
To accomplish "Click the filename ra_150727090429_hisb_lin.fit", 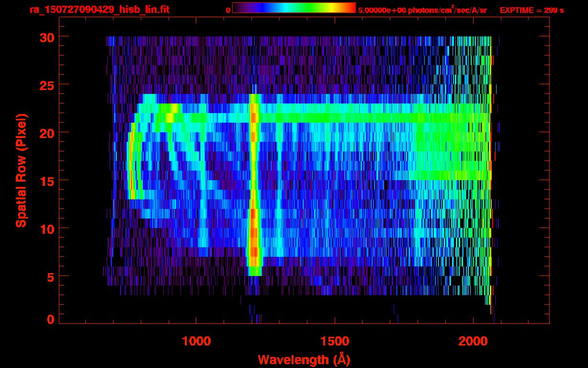I will tap(99, 10).
